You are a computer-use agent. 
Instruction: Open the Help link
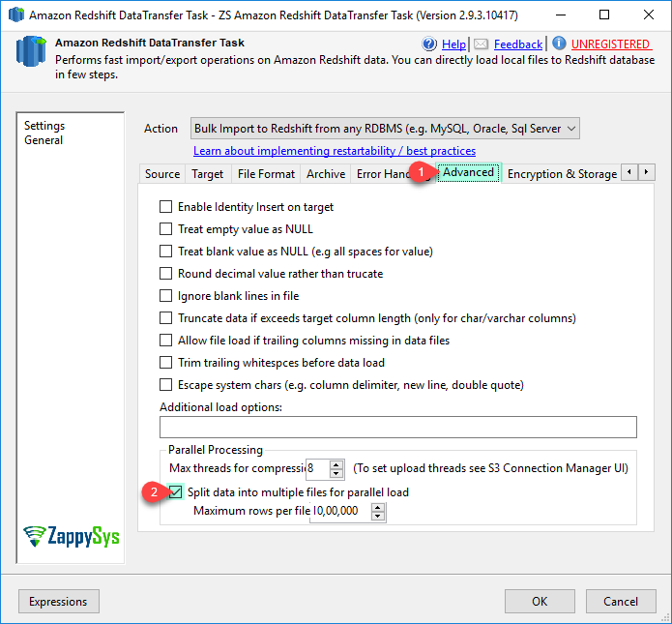(x=453, y=45)
